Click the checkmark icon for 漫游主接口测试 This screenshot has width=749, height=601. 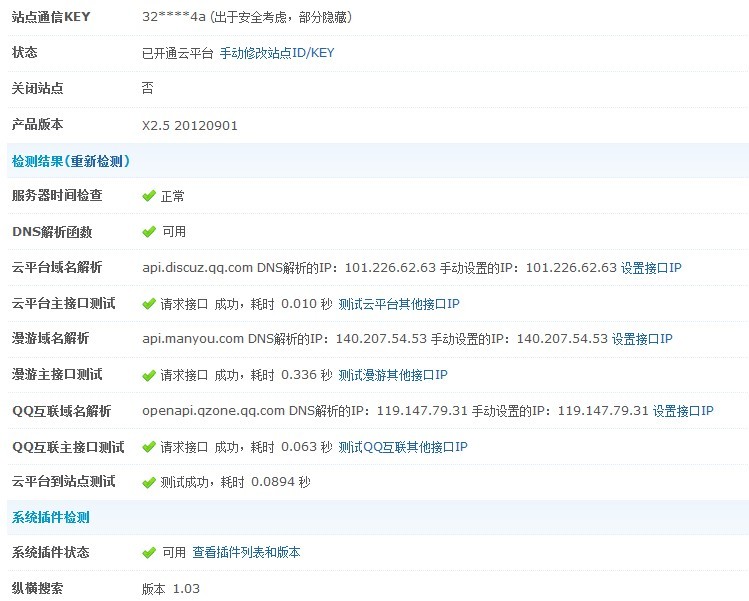(149, 376)
